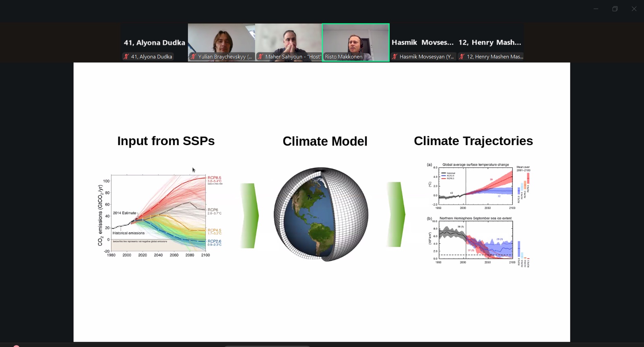Click the green arrow after the emissions chart
Viewport: 644px width, 347px height.
(x=250, y=216)
